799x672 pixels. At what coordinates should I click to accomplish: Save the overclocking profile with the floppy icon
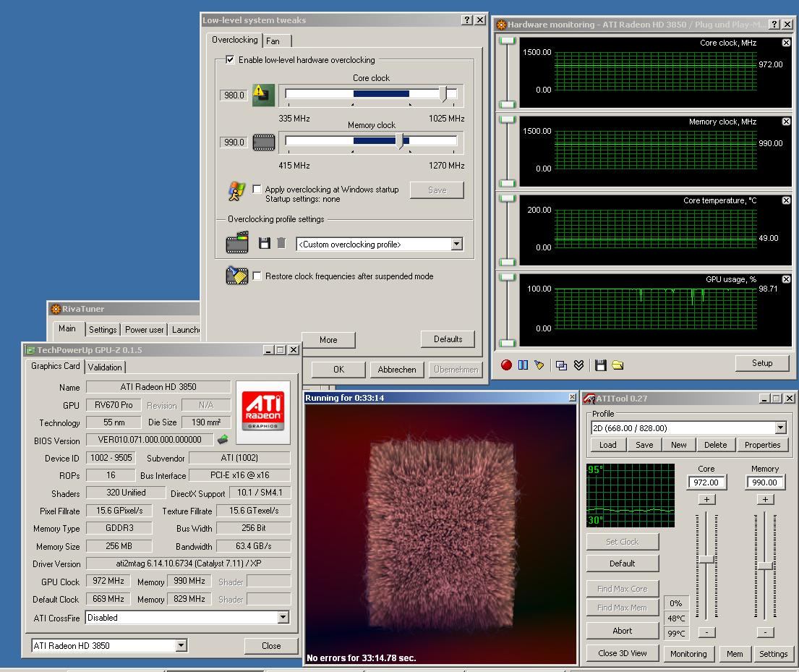click(x=264, y=243)
